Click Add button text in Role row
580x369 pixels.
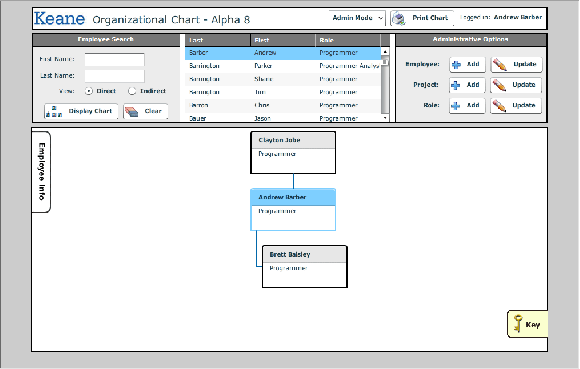pyautogui.click(x=473, y=105)
